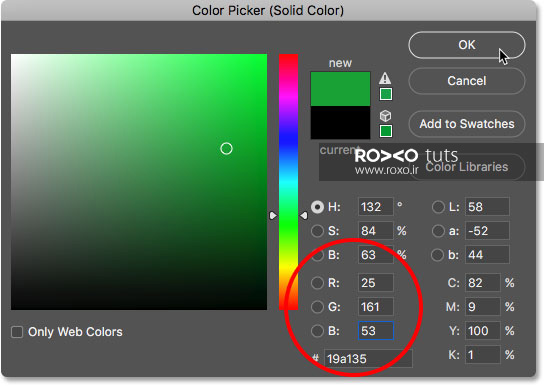Click the saturation field showing 84
Screen dimensions: 544x386
pos(376,231)
